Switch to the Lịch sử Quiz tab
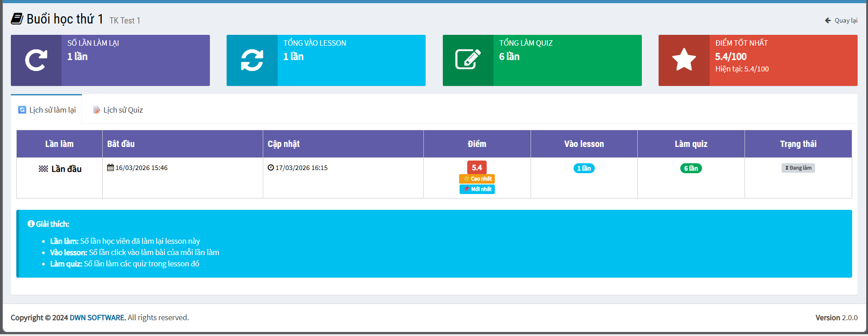The image size is (868, 336). tap(118, 110)
